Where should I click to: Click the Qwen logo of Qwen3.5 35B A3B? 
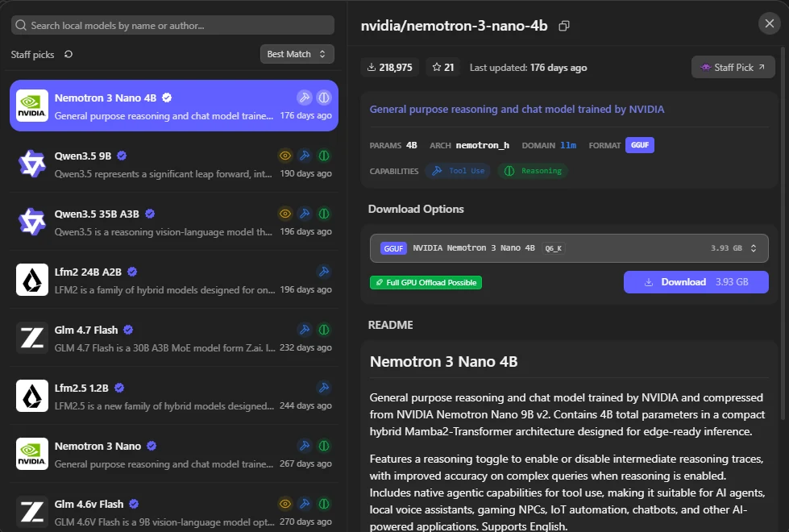[32, 222]
